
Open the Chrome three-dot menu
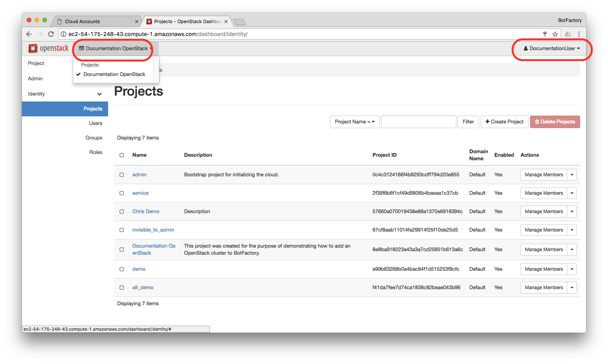coord(579,34)
